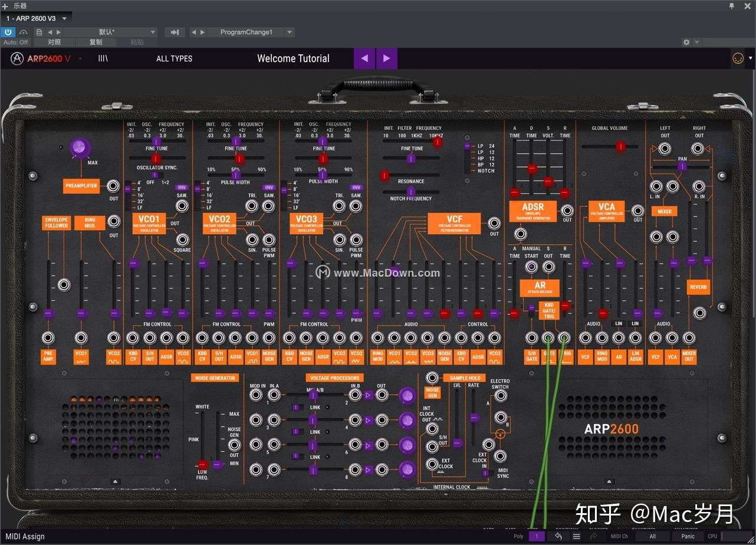Expand the arrow beside the MIDI connector icon

[750, 58]
